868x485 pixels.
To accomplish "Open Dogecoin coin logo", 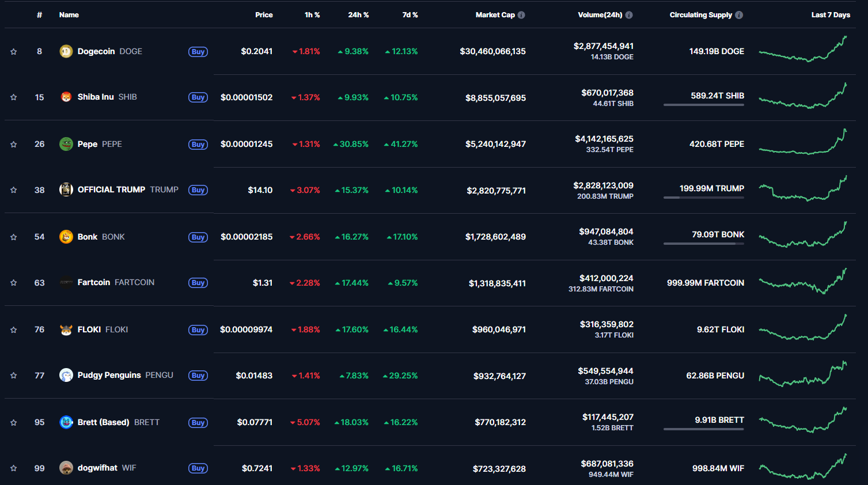I will coord(66,51).
